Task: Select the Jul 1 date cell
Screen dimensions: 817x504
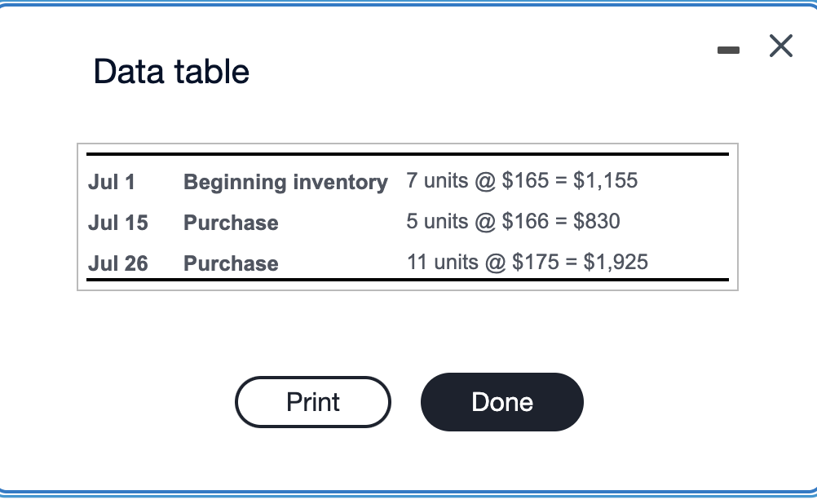Action: 111,182
